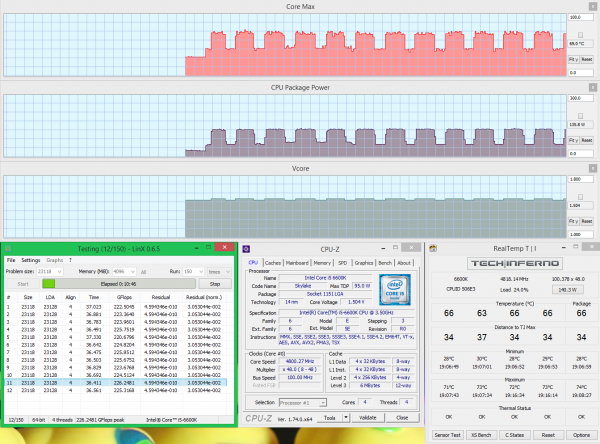Click Fit y on the CPU Package Power graph
The width and height of the screenshot is (600, 444).
point(573,140)
